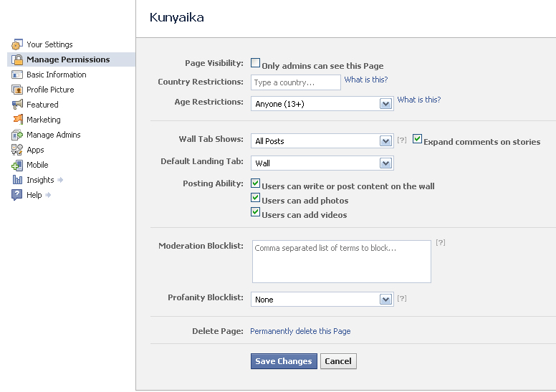
Task: Click the Apps sidebar icon
Action: (17, 150)
